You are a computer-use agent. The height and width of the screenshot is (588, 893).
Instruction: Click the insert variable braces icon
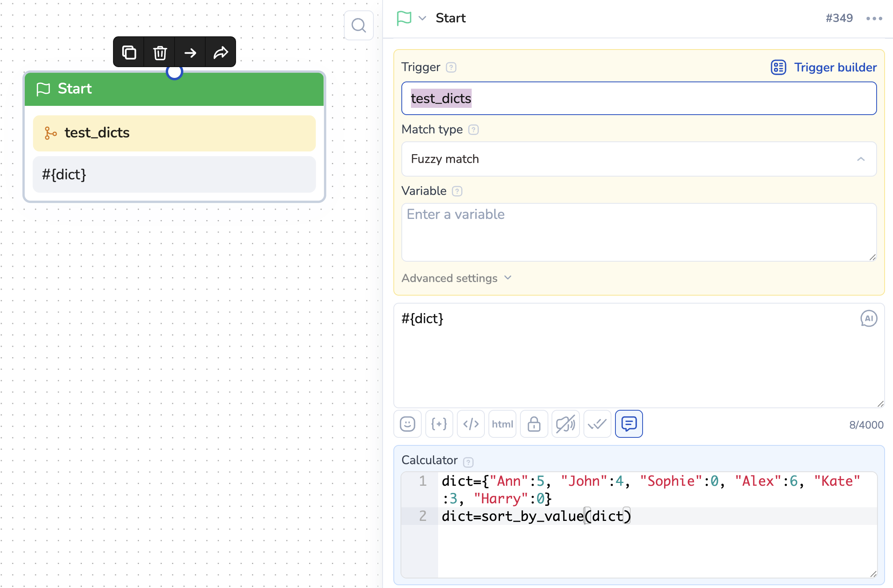pos(439,424)
